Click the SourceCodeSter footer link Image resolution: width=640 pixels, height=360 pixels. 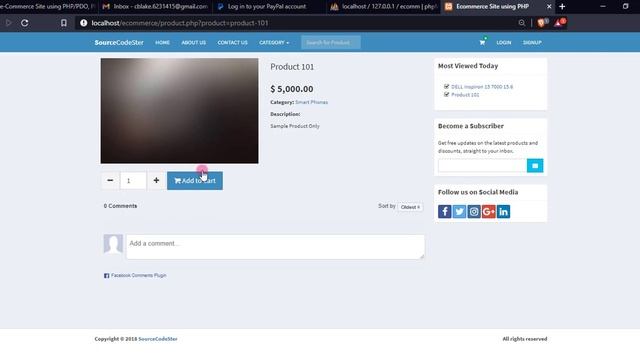click(158, 339)
